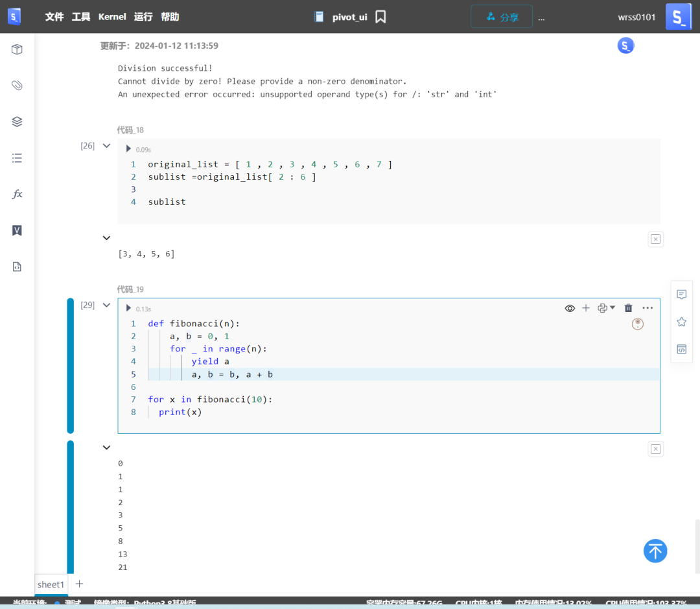Image resolution: width=700 pixels, height=609 pixels.
Task: Open the code snippet panel on right rail
Action: [681, 350]
